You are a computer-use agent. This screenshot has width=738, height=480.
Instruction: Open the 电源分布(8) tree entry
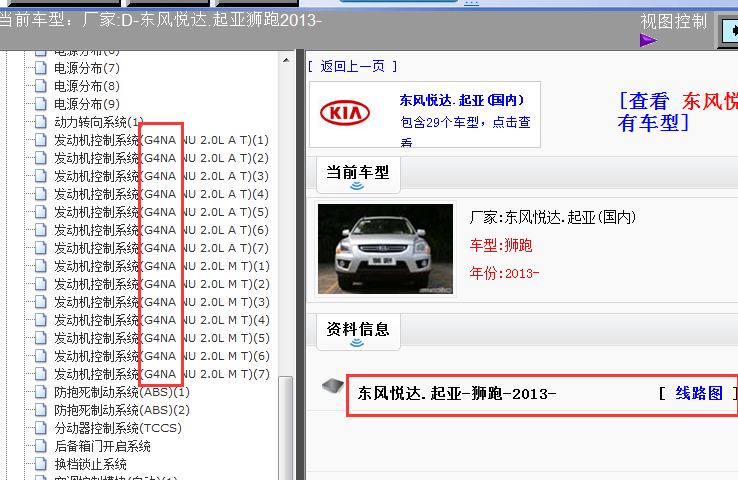point(87,86)
